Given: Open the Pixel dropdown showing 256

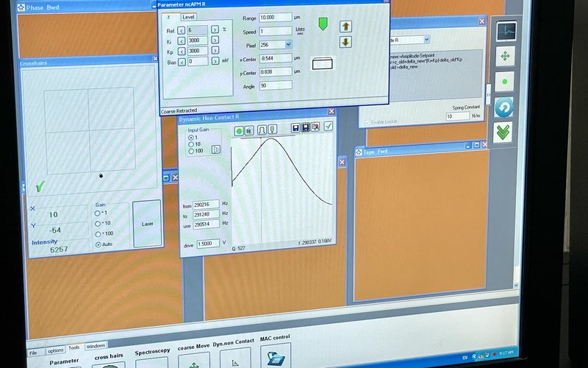Looking at the screenshot, I should pos(288,45).
